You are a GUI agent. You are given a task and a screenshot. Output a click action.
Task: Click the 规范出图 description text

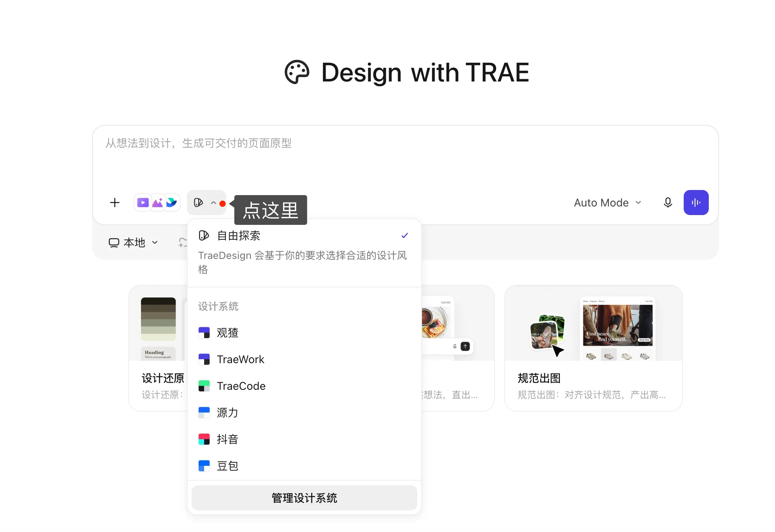(x=592, y=395)
